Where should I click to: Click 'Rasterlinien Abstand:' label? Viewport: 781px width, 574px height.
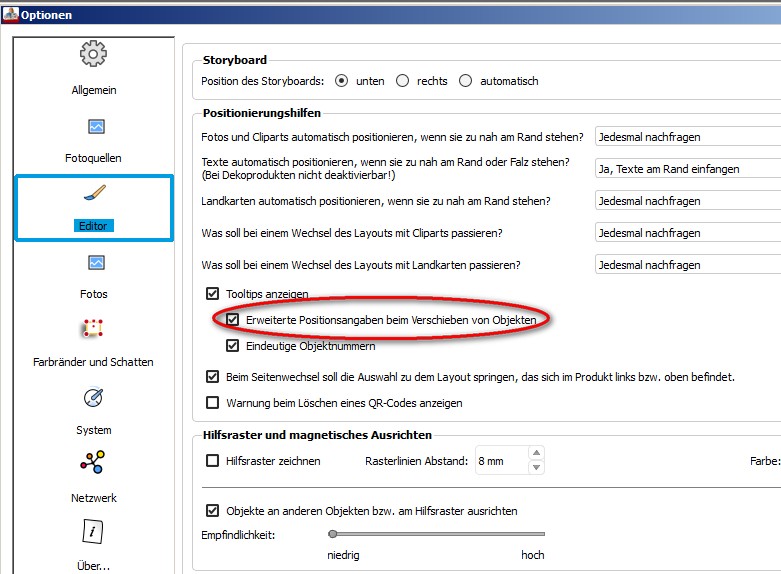click(x=416, y=461)
